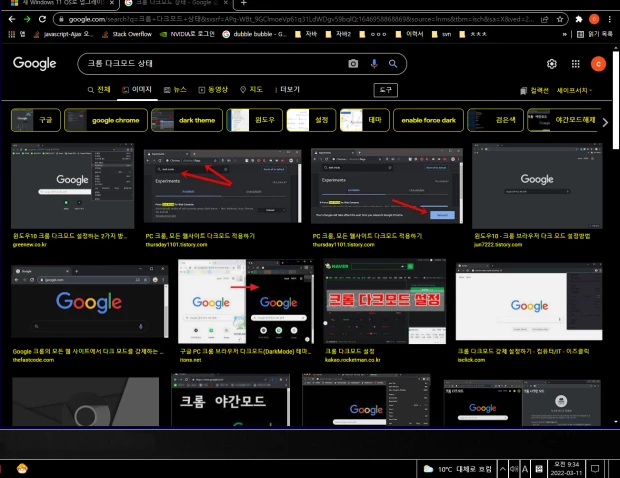Open the notification center icon
This screenshot has width=620, height=478.
[595, 469]
